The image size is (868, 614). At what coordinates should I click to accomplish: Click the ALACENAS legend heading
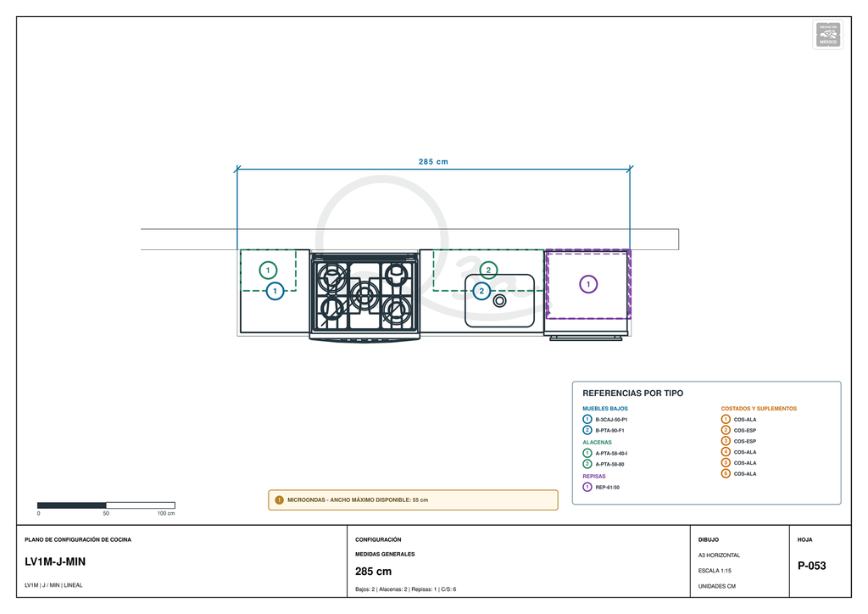pos(597,443)
